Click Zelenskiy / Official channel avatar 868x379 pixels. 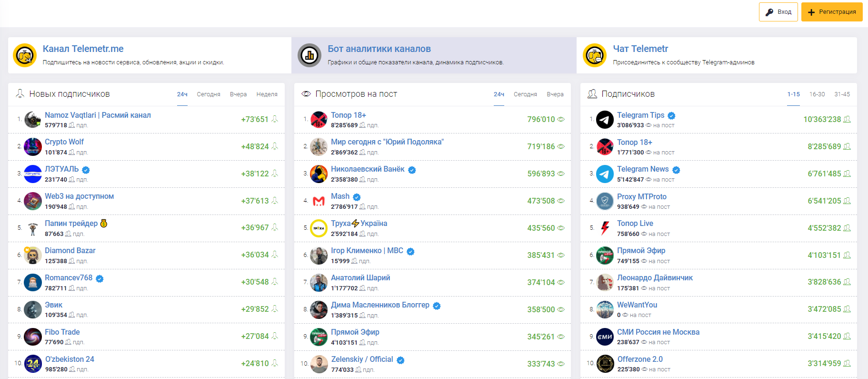pyautogui.click(x=319, y=364)
